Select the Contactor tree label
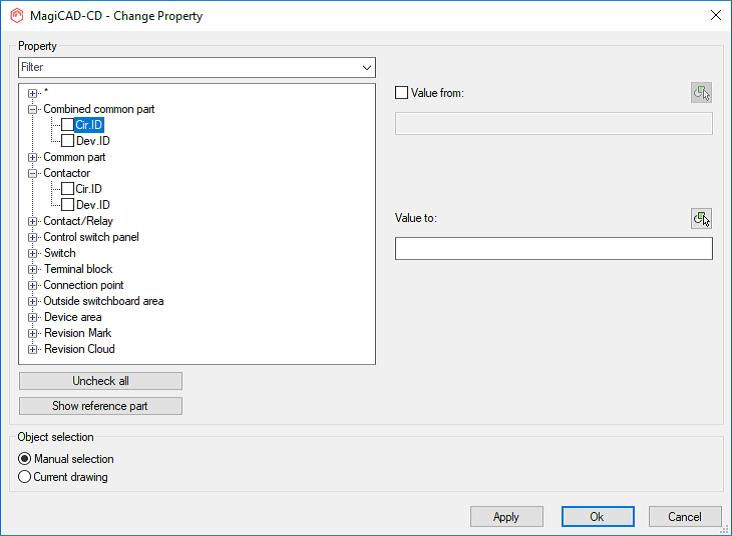Screen dimensions: 732x536 coord(67,173)
